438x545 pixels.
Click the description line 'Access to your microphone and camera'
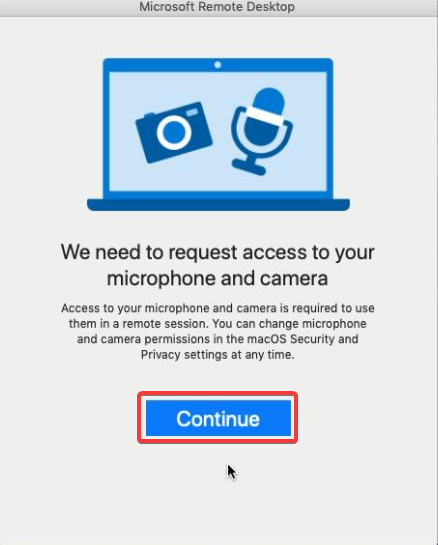170,308
